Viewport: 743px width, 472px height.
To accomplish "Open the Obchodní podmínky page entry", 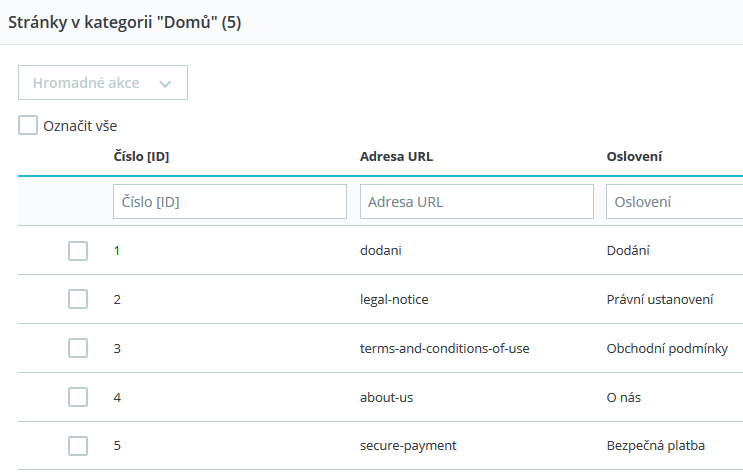I will (x=666, y=348).
